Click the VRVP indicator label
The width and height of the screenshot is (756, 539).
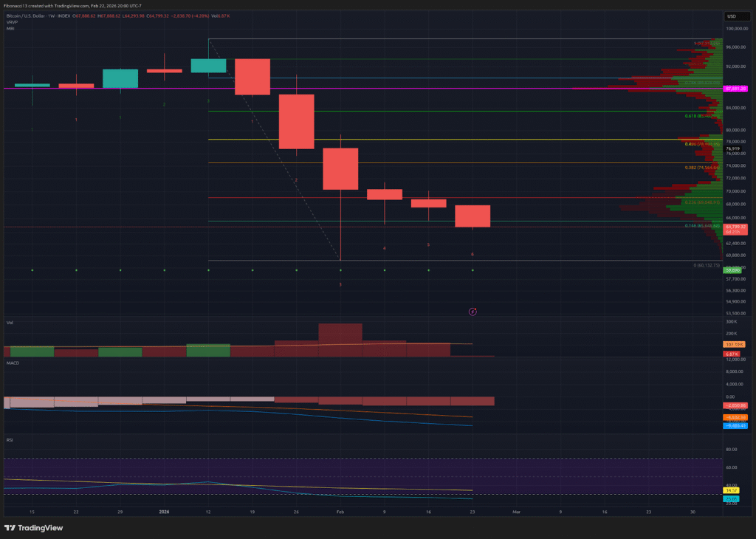(x=10, y=22)
